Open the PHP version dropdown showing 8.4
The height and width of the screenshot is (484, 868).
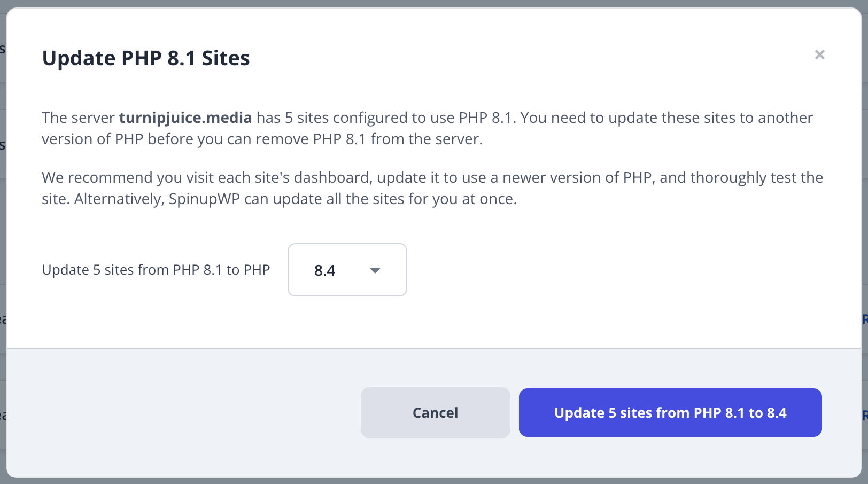tap(347, 270)
